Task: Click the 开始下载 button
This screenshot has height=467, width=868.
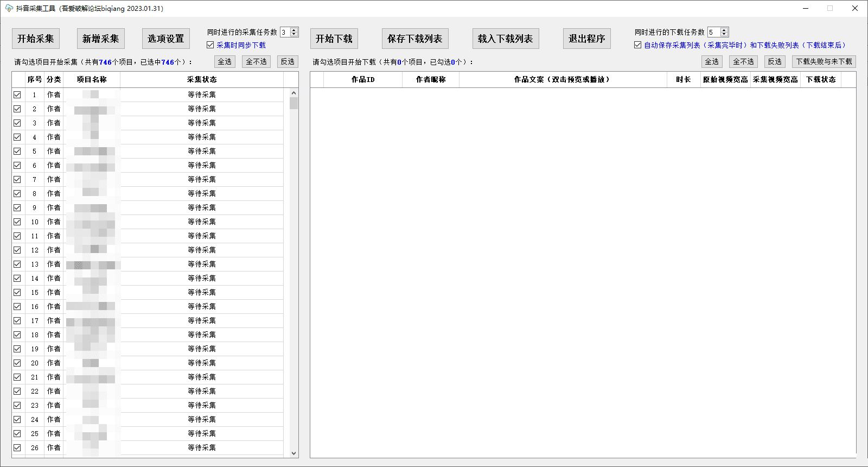Action: (334, 39)
